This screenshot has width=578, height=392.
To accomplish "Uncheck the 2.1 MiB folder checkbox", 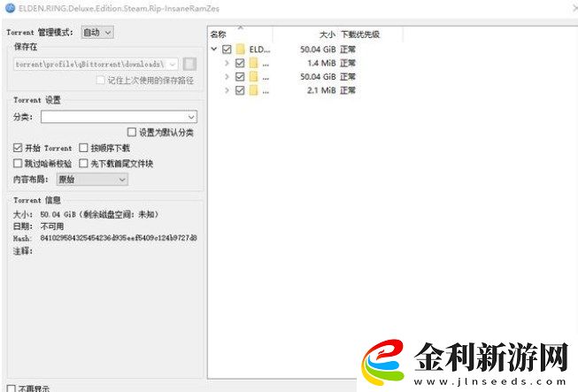I will coord(240,90).
